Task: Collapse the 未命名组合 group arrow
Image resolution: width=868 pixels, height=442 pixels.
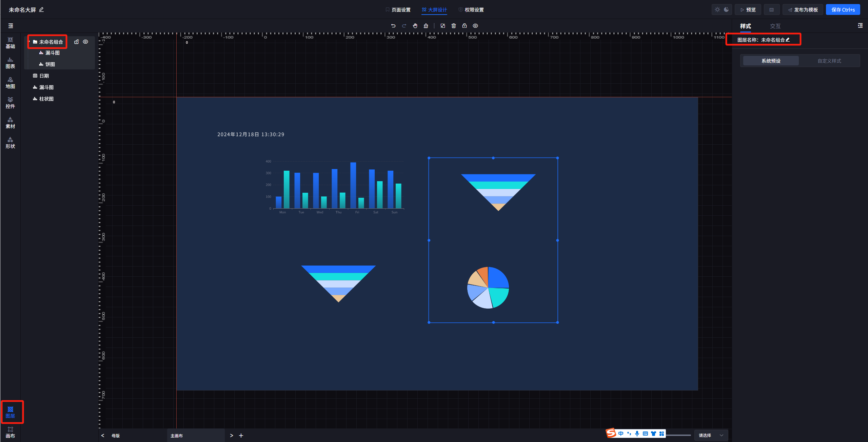Action: (x=29, y=42)
